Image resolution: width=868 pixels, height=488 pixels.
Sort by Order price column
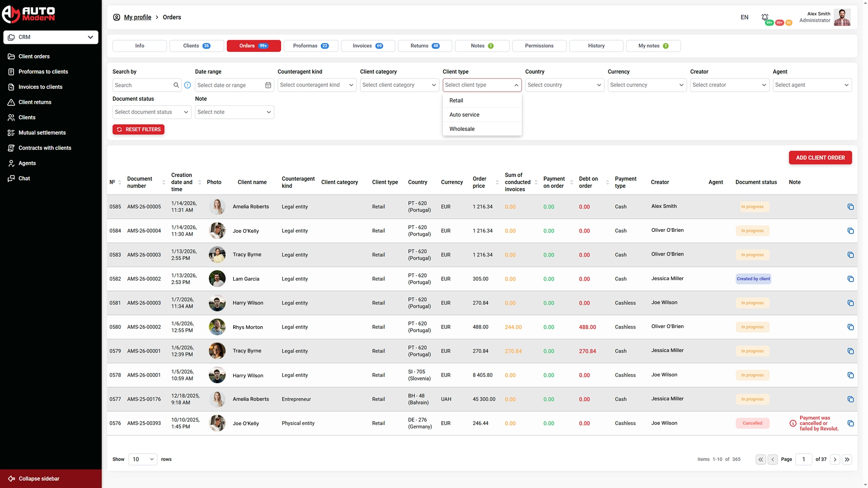tap(497, 182)
